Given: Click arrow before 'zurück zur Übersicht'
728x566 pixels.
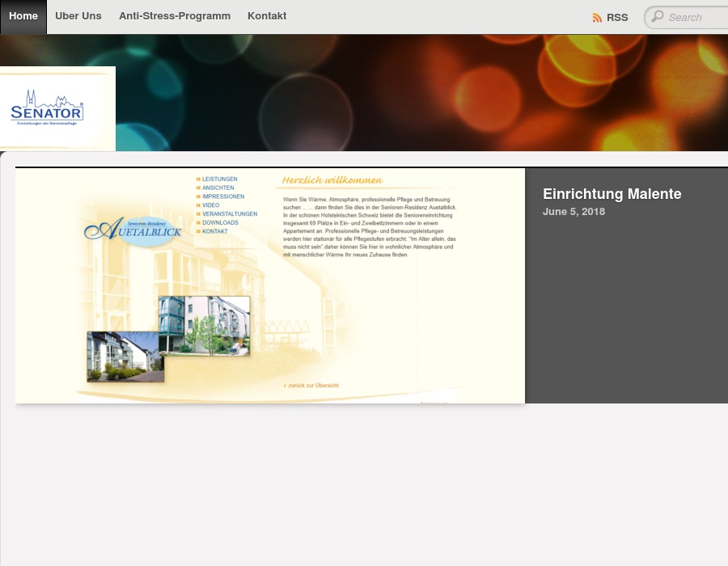Looking at the screenshot, I should click(285, 386).
